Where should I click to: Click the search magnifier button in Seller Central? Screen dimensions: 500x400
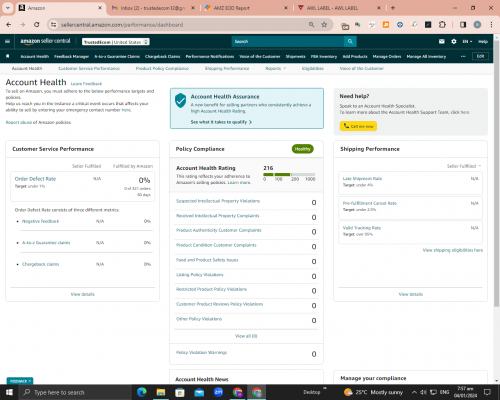350,41
